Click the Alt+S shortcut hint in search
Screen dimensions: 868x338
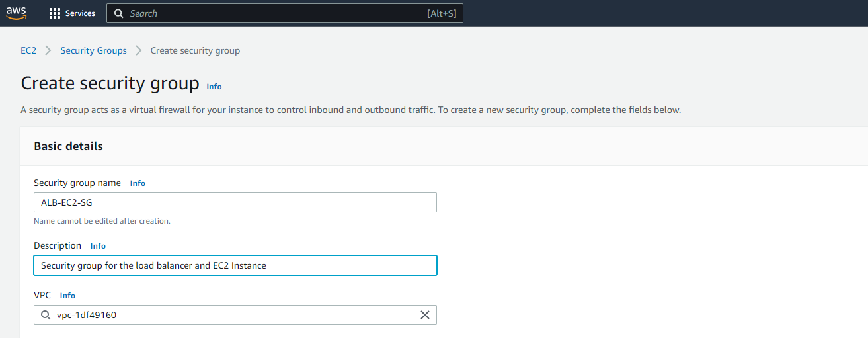point(442,13)
